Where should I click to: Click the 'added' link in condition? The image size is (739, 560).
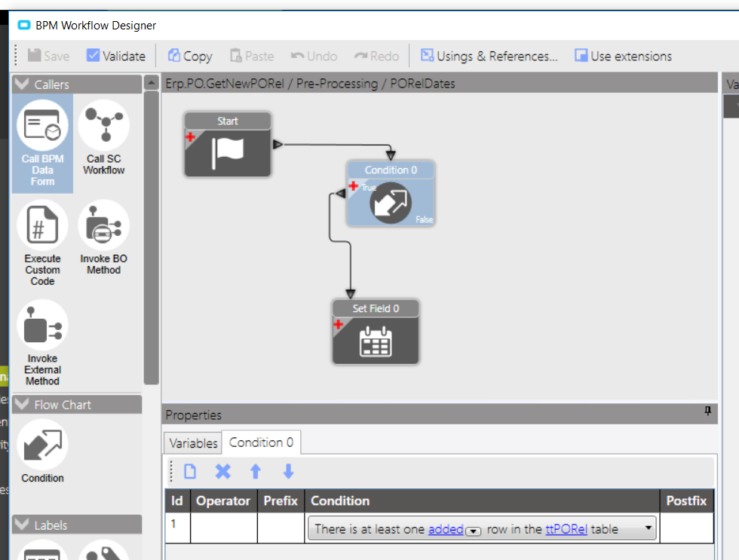[x=446, y=529]
